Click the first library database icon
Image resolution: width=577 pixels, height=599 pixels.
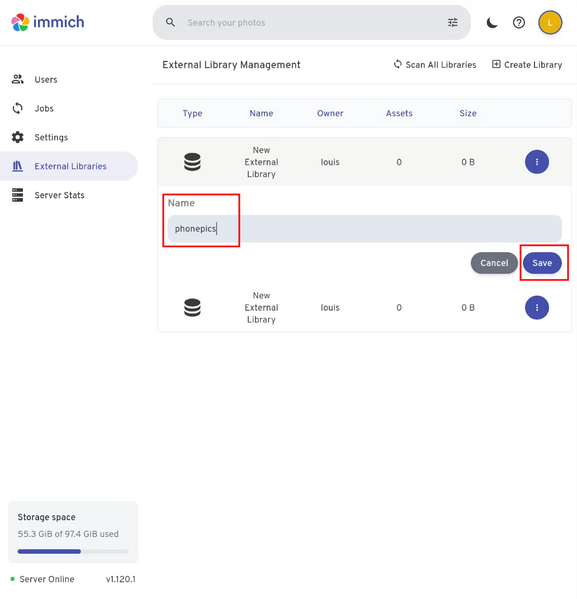192,162
